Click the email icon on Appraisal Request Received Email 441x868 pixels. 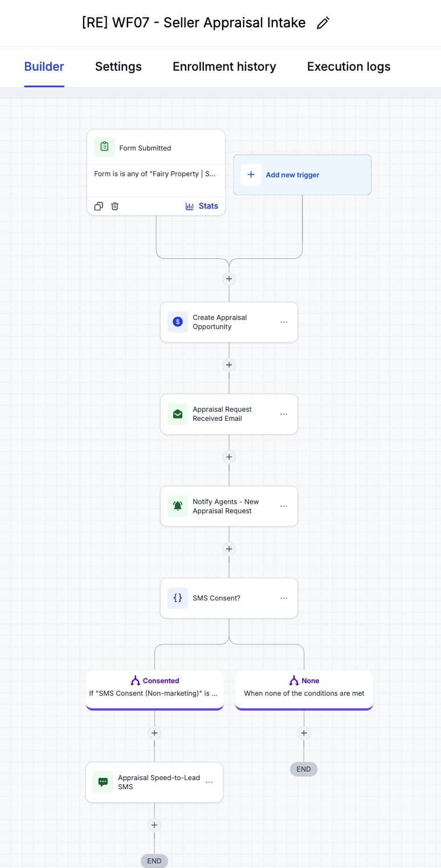pyautogui.click(x=177, y=413)
